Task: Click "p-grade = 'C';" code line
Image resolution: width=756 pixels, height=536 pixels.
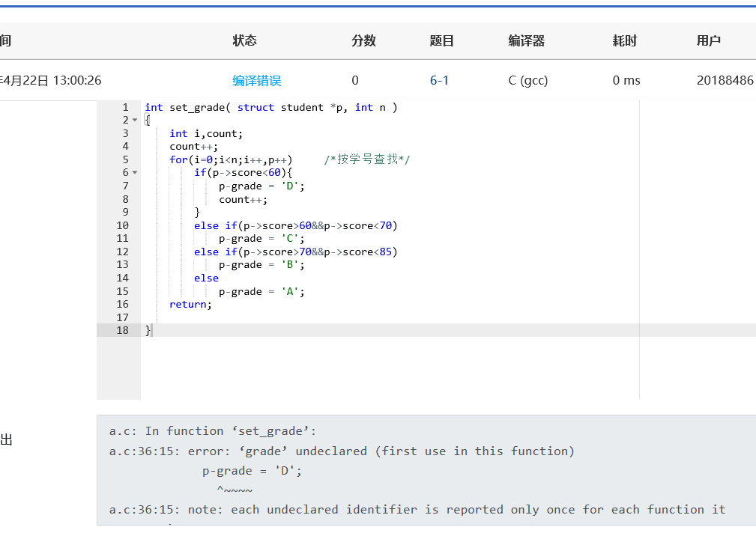Action: 261,238
